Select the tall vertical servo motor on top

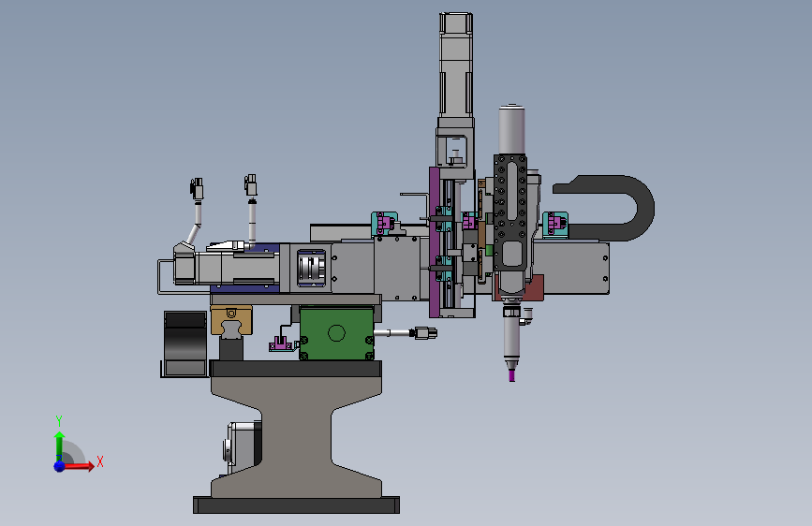click(456, 66)
